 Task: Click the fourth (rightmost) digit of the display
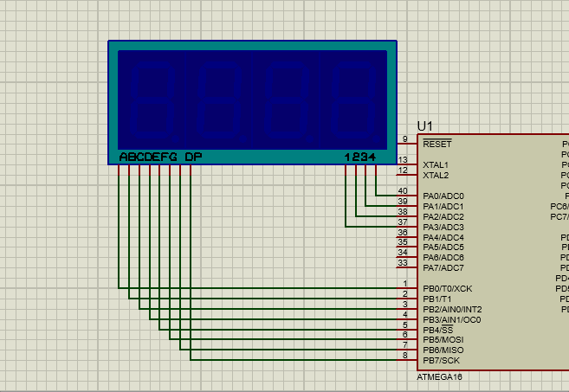pos(356,100)
